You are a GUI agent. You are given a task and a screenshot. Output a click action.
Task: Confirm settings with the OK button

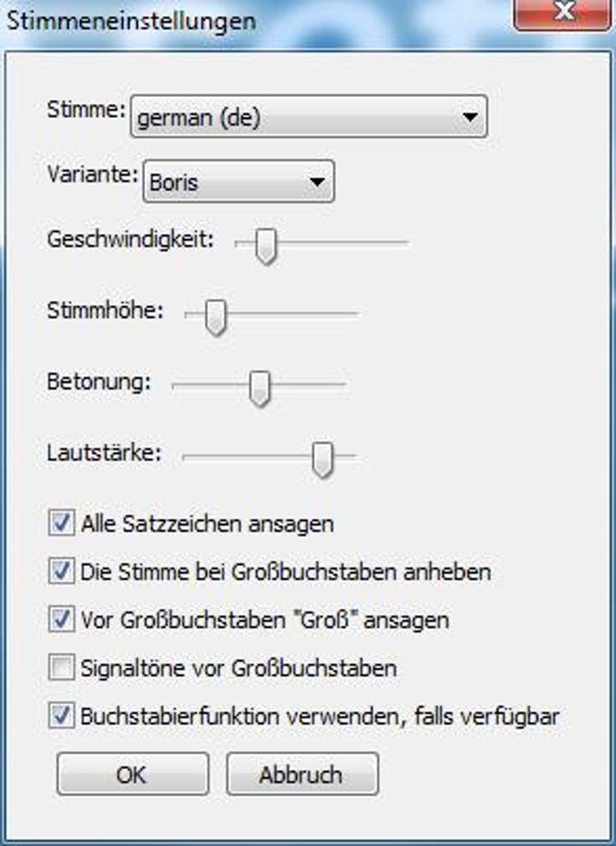132,774
